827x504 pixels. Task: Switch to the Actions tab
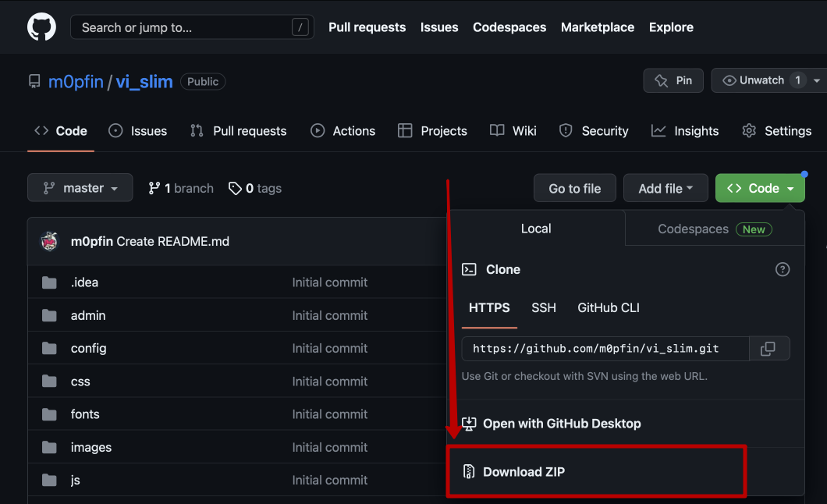tap(343, 131)
